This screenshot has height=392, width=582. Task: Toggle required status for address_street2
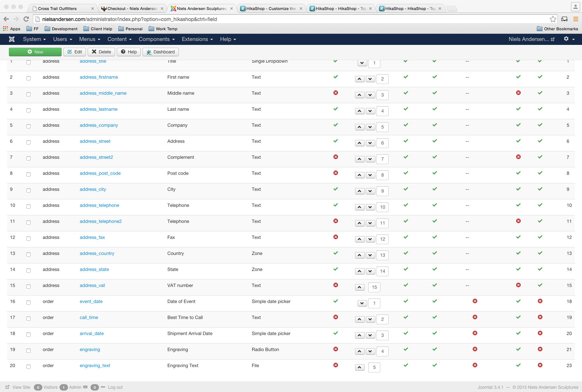[336, 157]
